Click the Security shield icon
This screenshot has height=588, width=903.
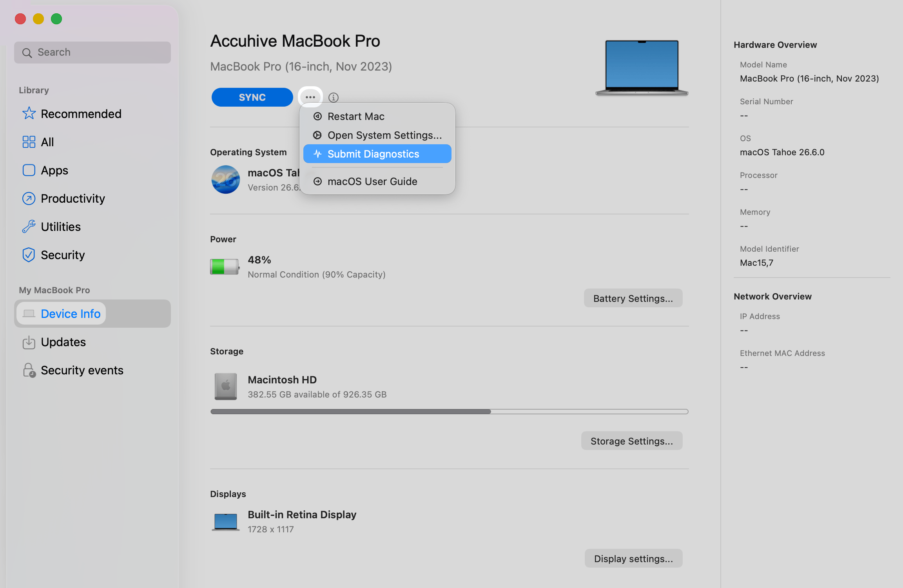[29, 255]
